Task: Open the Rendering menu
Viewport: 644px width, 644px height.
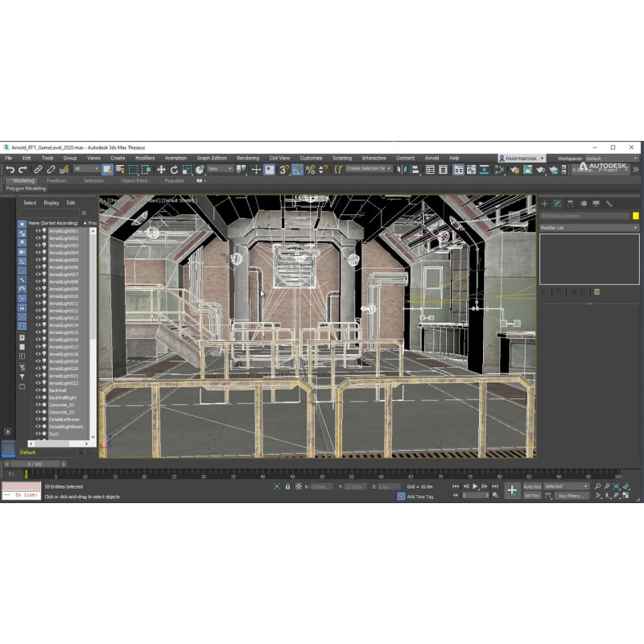Action: [248, 159]
